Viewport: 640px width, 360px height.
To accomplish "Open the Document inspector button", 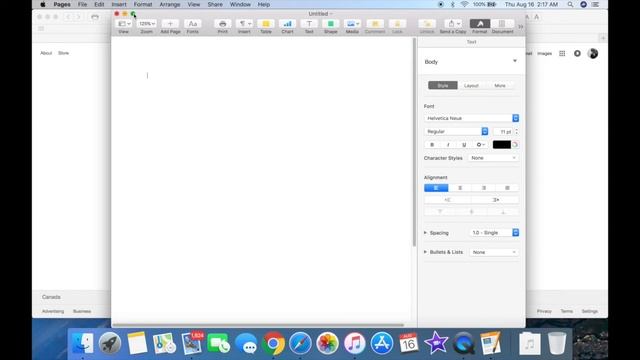I will pos(502,24).
